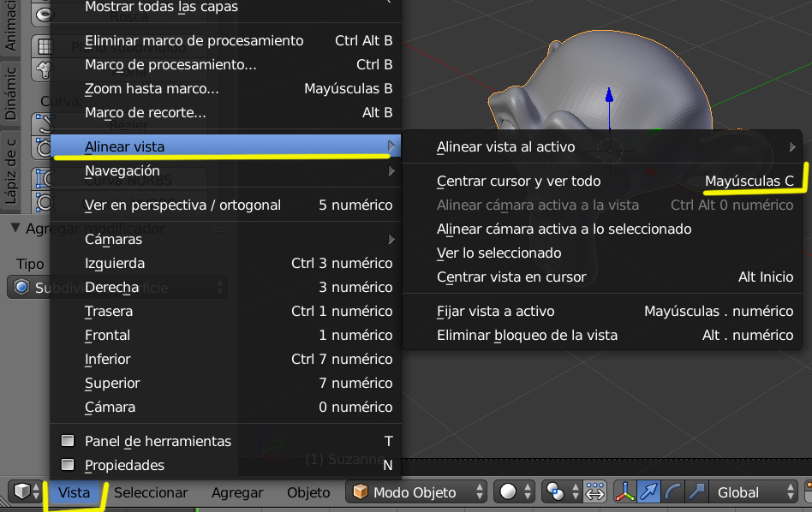Viewport: 812px width, 512px height.
Task: Choose Ver lo seleccionado
Action: tap(602, 253)
